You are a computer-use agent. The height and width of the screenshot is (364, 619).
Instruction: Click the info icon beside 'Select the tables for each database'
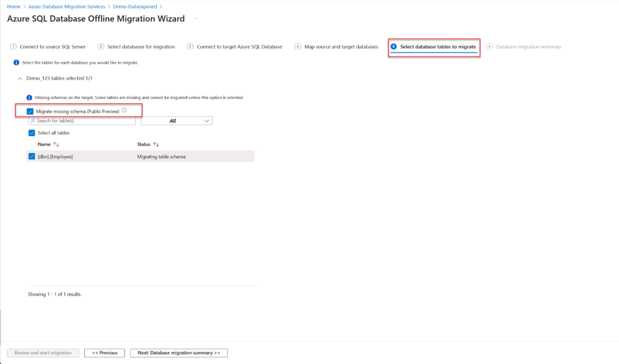tap(16, 63)
